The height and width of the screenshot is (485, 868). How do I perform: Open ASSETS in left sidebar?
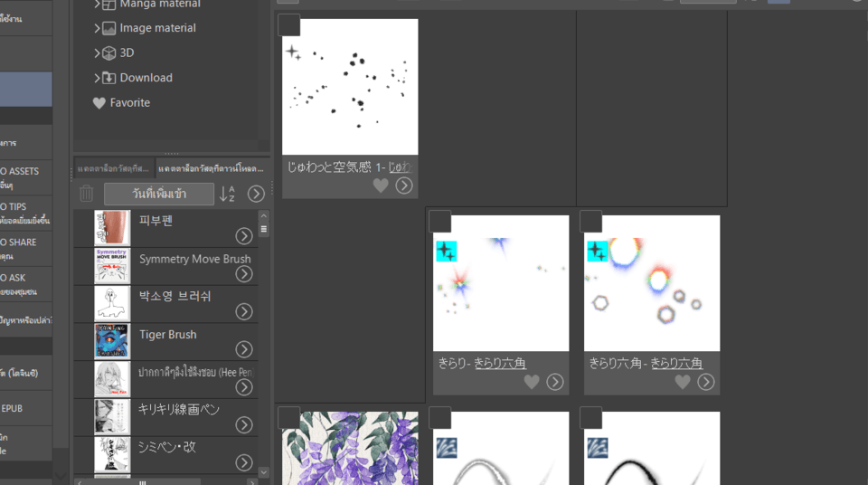point(26,177)
